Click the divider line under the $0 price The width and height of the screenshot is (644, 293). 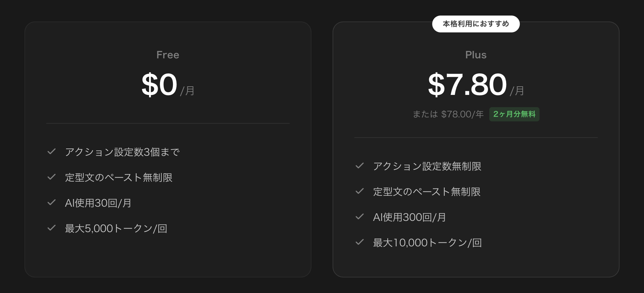(168, 123)
